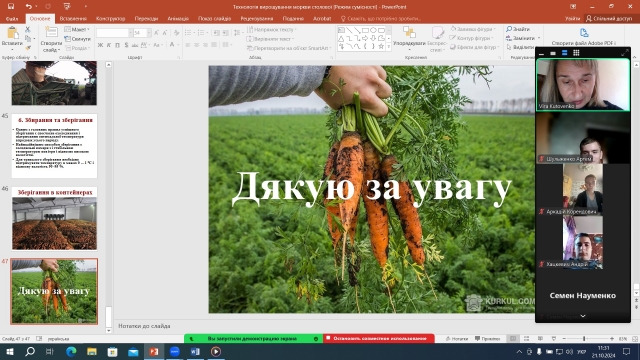Screen dimensions: 640x360
Task: Select slide 45 thumbnail Збирання та зберігання
Action: pos(54,146)
